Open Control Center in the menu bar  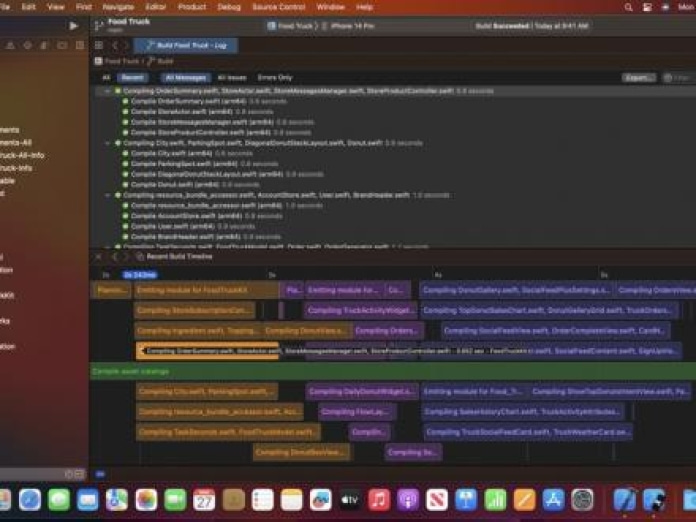tap(647, 7)
